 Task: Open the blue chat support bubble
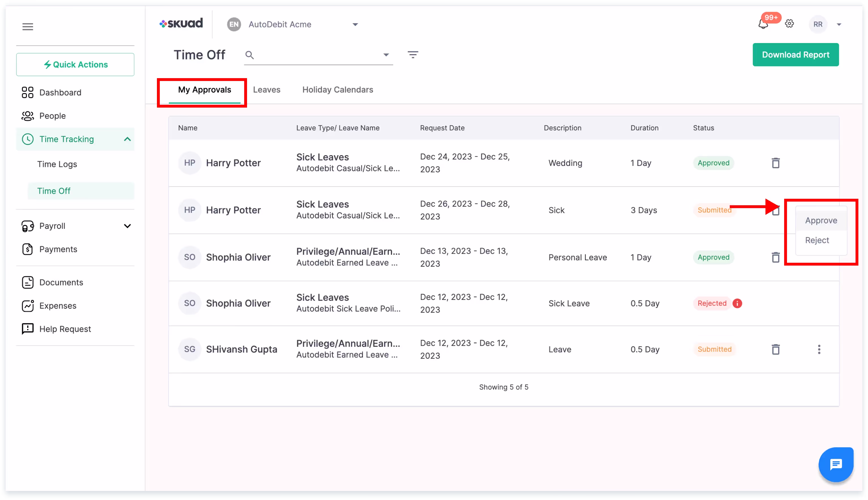pos(836,465)
